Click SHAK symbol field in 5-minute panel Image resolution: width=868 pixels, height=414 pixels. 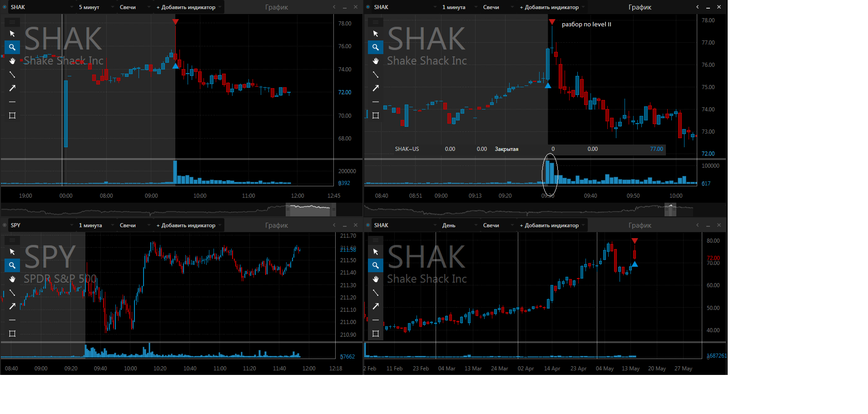(x=41, y=7)
